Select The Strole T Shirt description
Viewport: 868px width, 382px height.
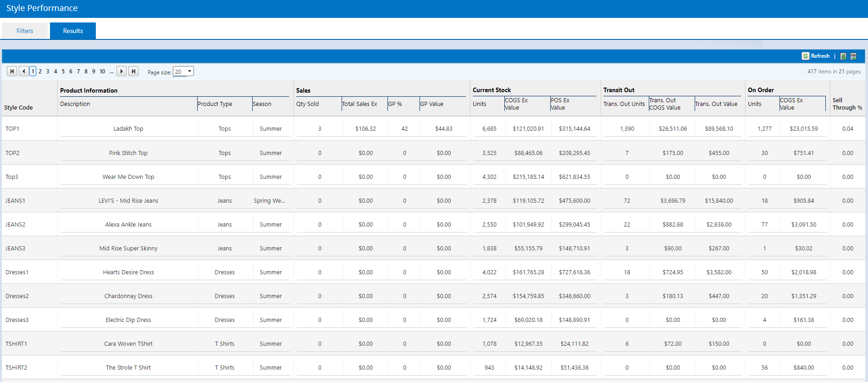coord(128,368)
